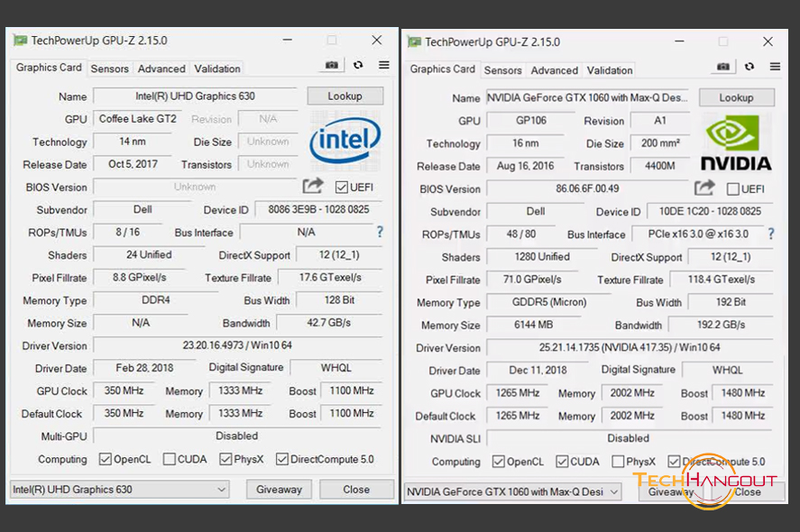
Task: Click the "4400M" transistors value
Action: (659, 166)
